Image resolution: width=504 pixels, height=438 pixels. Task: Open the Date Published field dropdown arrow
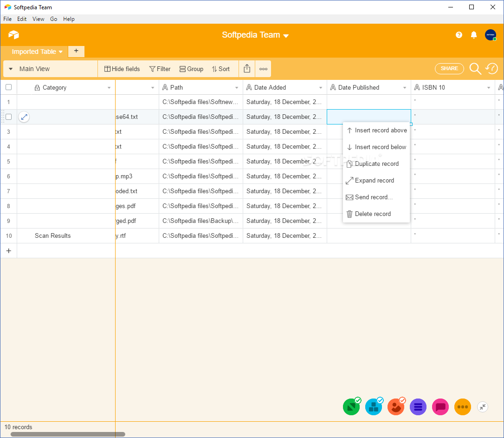(405, 87)
